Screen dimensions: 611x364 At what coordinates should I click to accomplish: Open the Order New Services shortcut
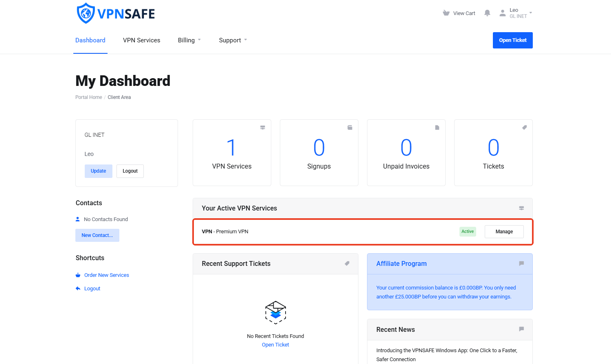(107, 275)
